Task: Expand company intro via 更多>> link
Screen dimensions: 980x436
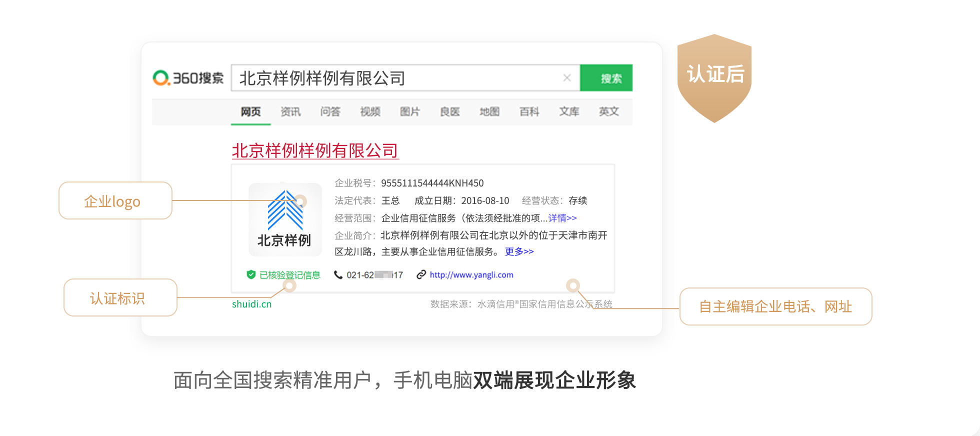Action: 519,251
